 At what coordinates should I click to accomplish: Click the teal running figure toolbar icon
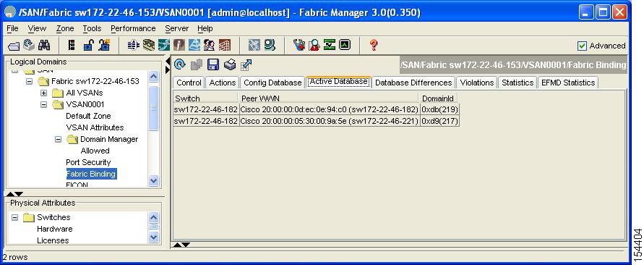click(164, 46)
